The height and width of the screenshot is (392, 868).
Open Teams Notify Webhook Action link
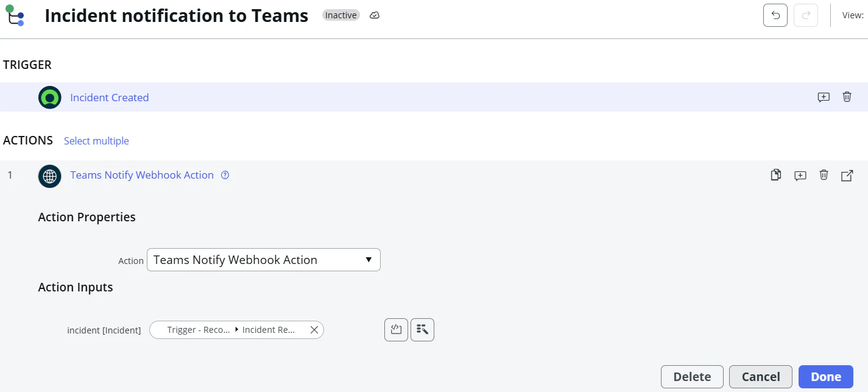click(x=142, y=175)
